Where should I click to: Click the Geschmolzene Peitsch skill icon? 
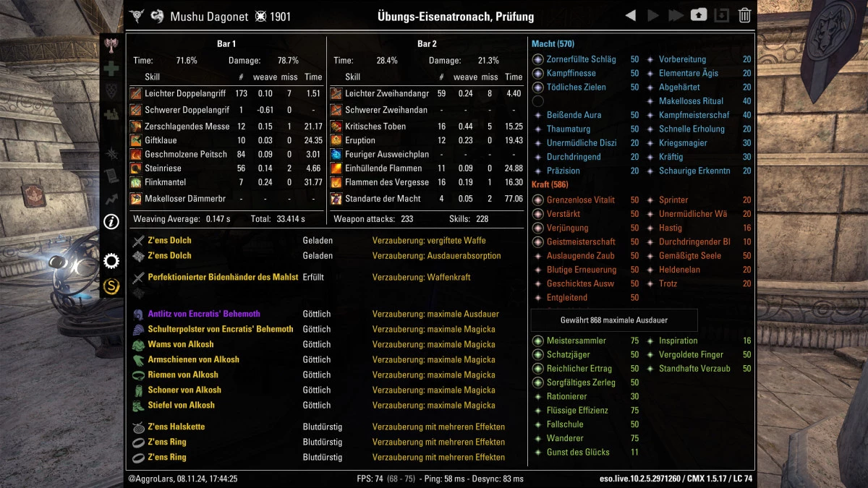135,154
